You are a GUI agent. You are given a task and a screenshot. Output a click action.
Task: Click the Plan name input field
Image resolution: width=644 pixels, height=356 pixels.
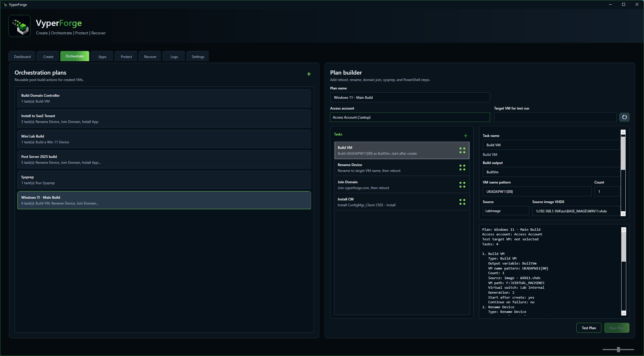[410, 97]
